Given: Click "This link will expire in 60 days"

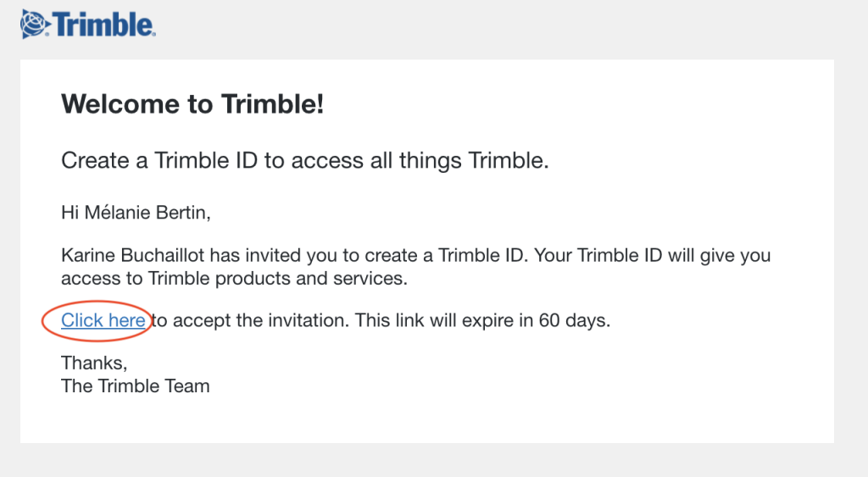Looking at the screenshot, I should [482, 320].
